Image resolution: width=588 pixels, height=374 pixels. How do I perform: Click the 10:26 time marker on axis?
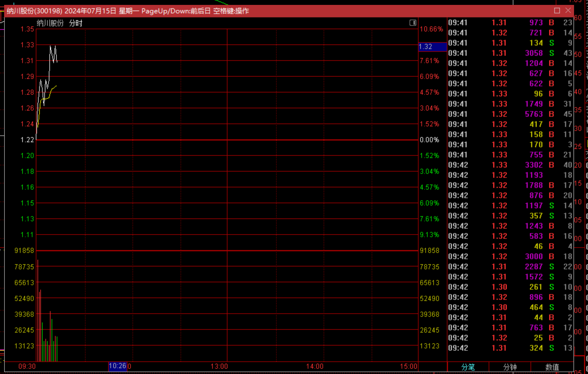click(117, 366)
